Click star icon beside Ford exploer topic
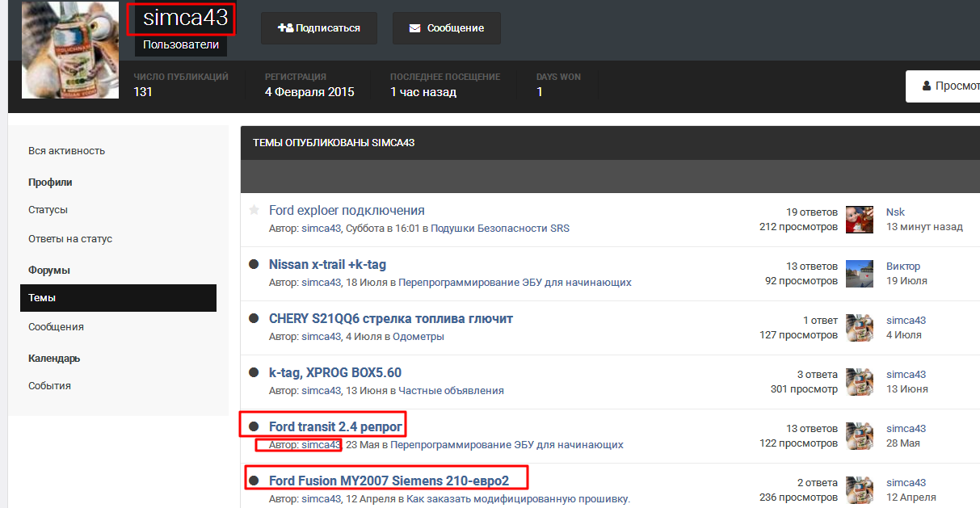This screenshot has height=508, width=980. (x=254, y=210)
